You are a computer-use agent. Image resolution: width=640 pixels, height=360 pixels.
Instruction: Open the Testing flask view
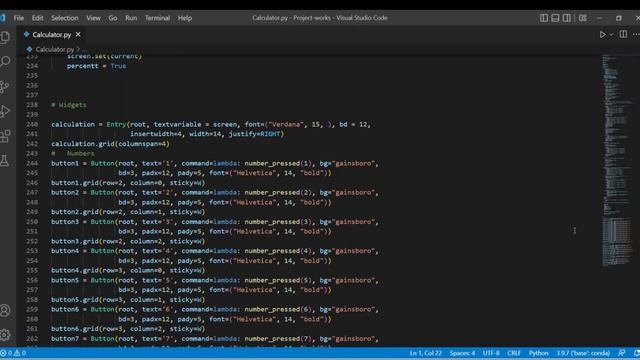pyautogui.click(x=5, y=161)
